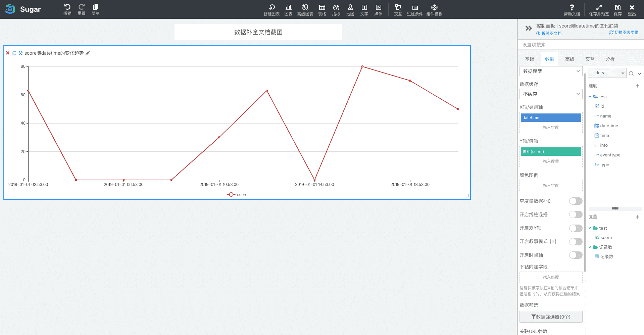Delete chart using red X icon

point(8,53)
